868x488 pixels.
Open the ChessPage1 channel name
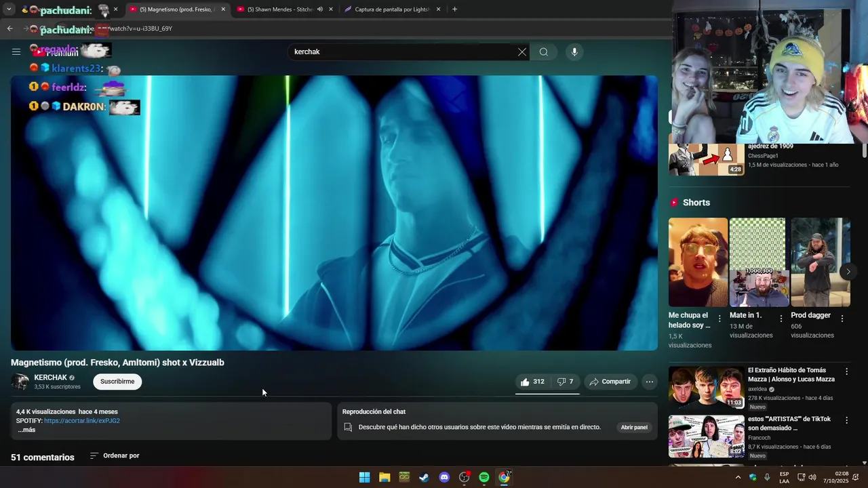point(763,156)
